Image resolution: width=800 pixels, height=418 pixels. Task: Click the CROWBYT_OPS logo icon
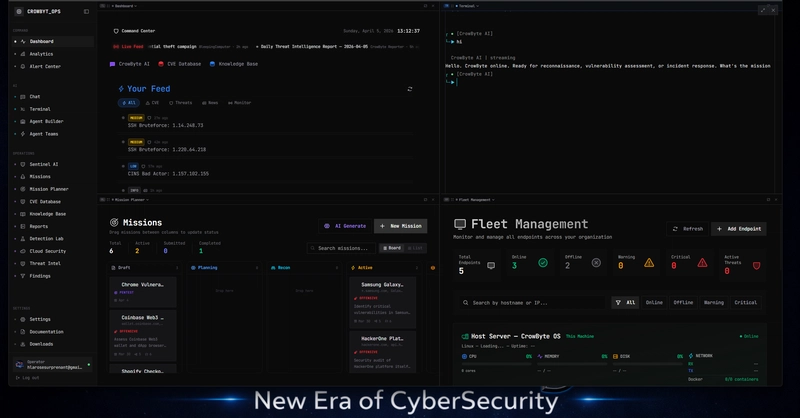pyautogui.click(x=19, y=11)
